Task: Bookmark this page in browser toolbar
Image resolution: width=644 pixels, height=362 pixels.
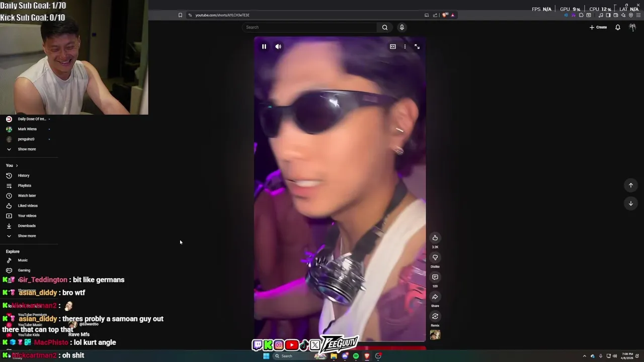Action: pos(180,15)
